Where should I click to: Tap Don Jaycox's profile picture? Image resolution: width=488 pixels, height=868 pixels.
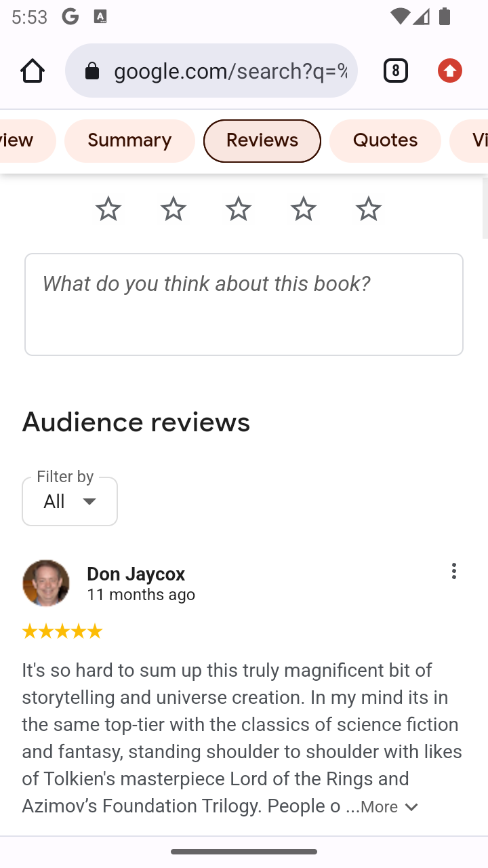(x=46, y=583)
